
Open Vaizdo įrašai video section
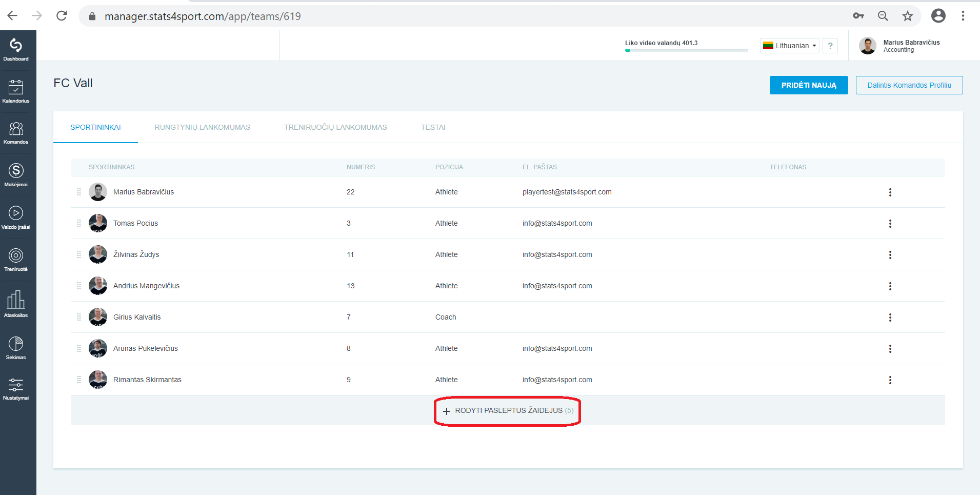click(x=16, y=217)
